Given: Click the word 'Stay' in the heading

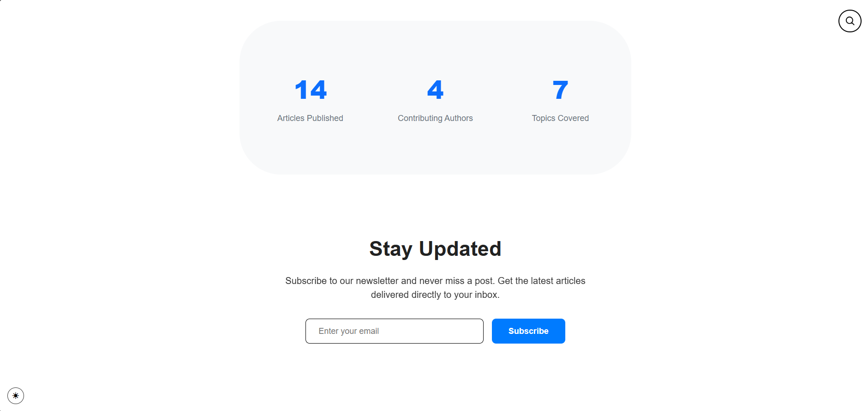Looking at the screenshot, I should (x=390, y=249).
